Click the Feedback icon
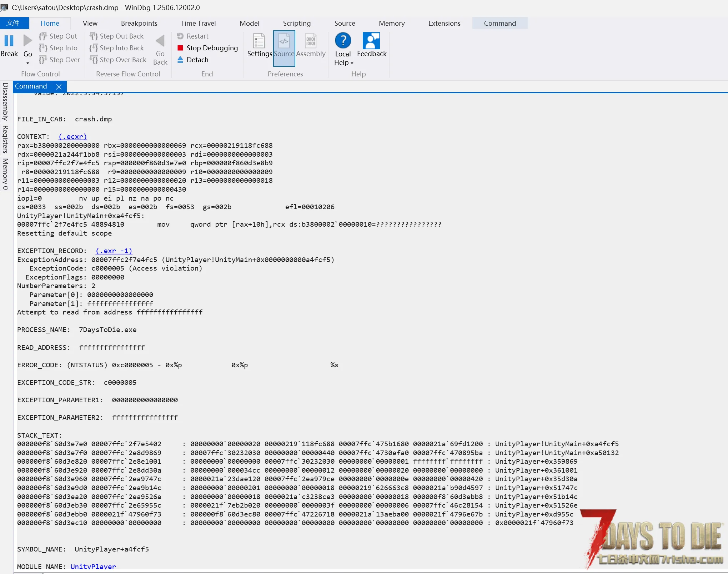Image resolution: width=728 pixels, height=574 pixels. 371,41
